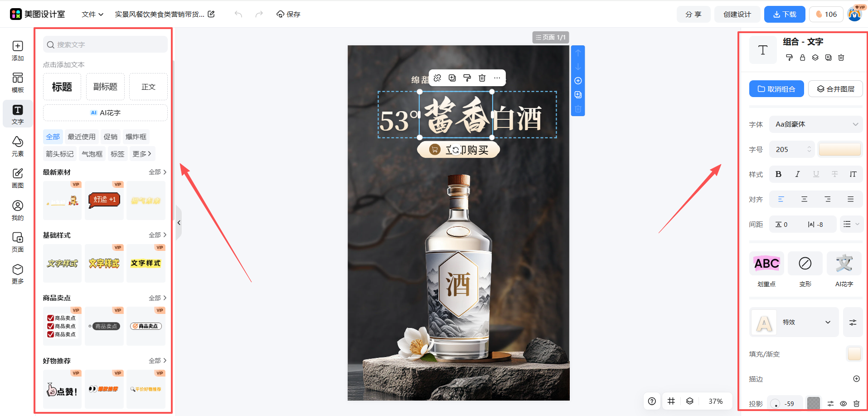
Task: Click the 取消组合 ungroup button
Action: [x=776, y=89]
